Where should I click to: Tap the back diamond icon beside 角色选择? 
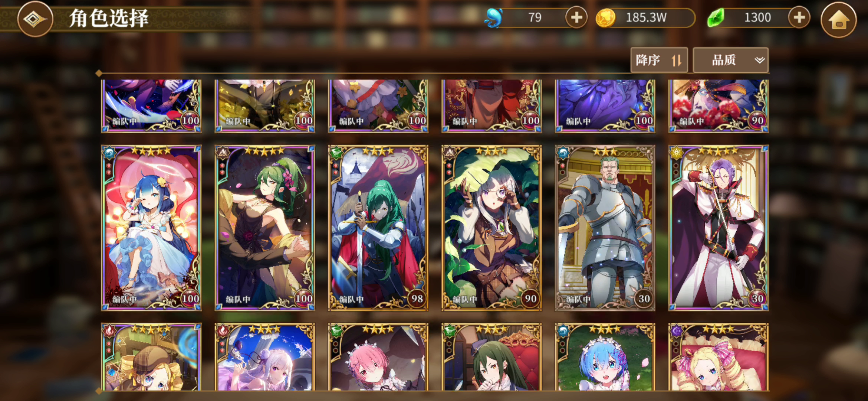pos(35,19)
